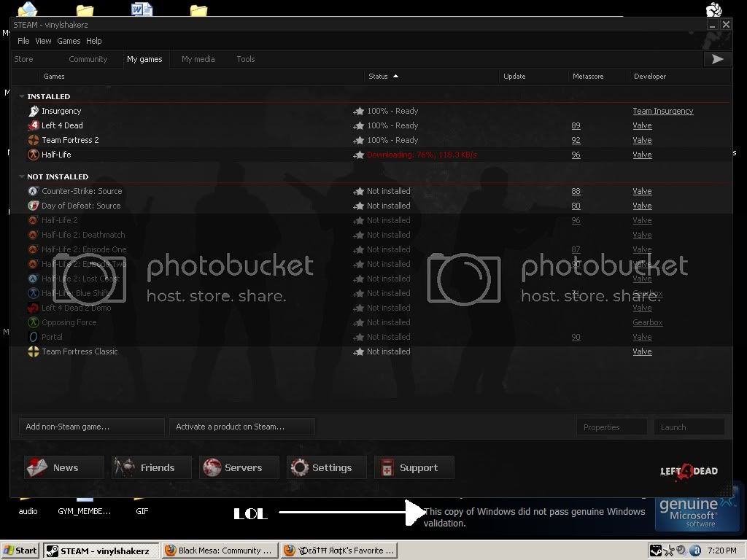Click the Counter-Strike: Source game icon
The image size is (747, 560).
[x=34, y=192]
